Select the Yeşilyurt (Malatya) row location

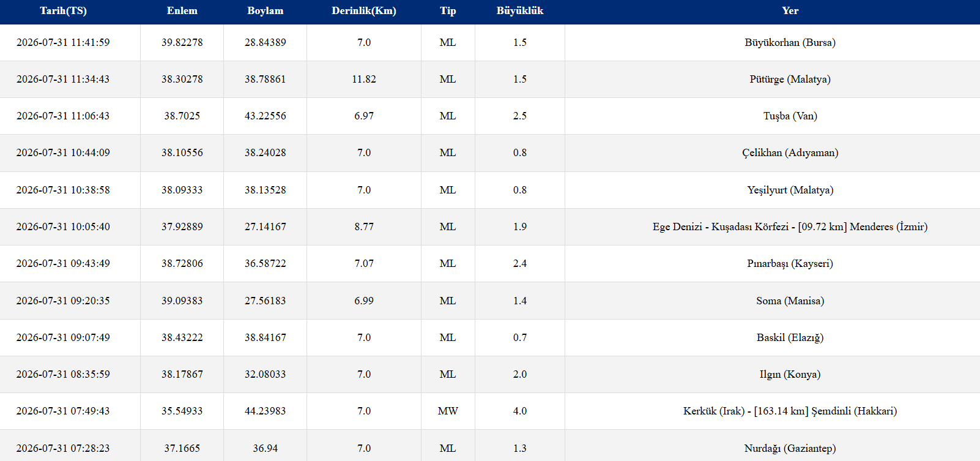tap(790, 190)
